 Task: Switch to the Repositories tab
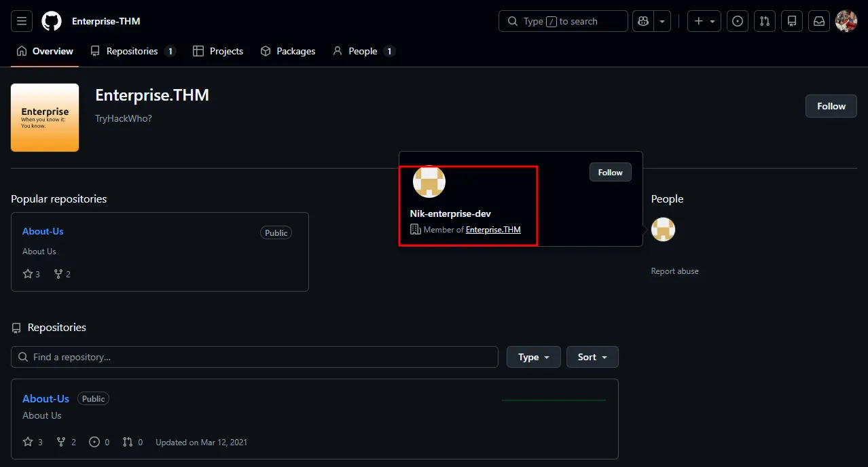click(132, 51)
